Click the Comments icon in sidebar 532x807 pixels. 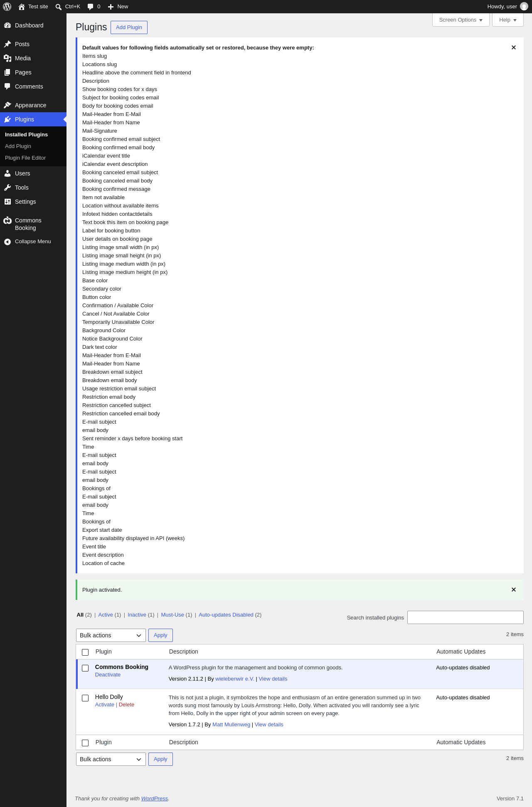coord(7,86)
